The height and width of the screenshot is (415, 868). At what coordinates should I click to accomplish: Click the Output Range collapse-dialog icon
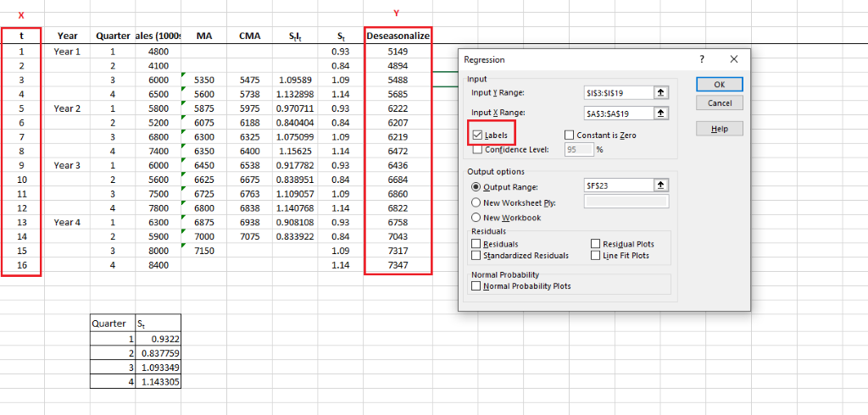coord(660,186)
